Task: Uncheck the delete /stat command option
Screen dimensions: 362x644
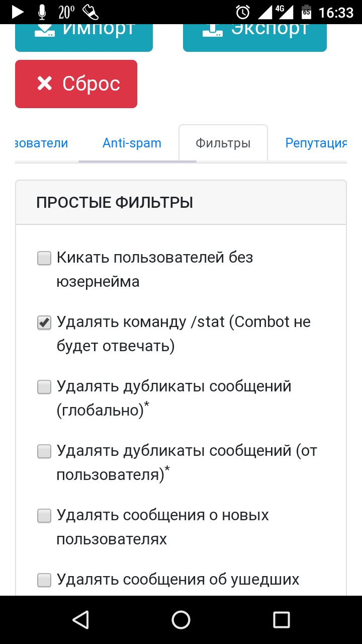Action: coord(44,323)
